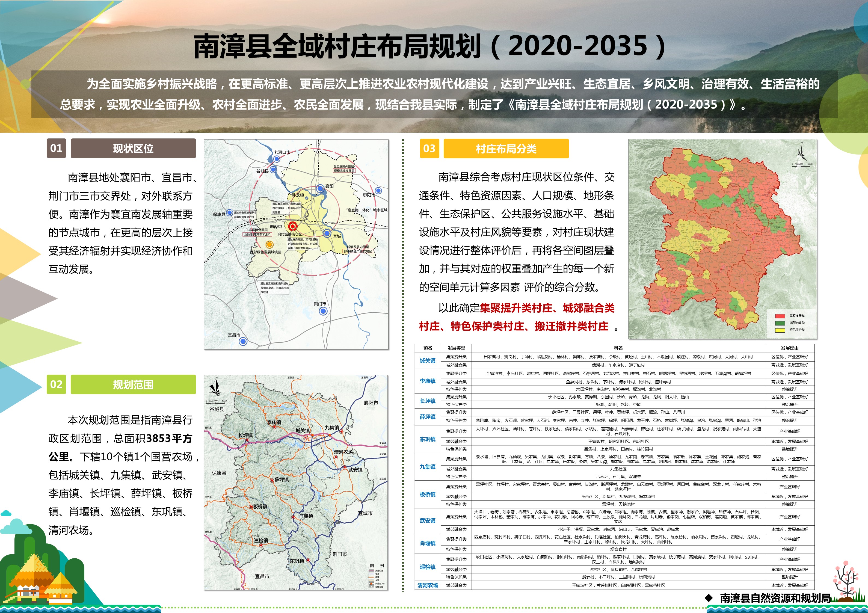This screenshot has width=868, height=613.
Task: Click the 现代城镇核心区 label on location map
Action: tap(290, 234)
